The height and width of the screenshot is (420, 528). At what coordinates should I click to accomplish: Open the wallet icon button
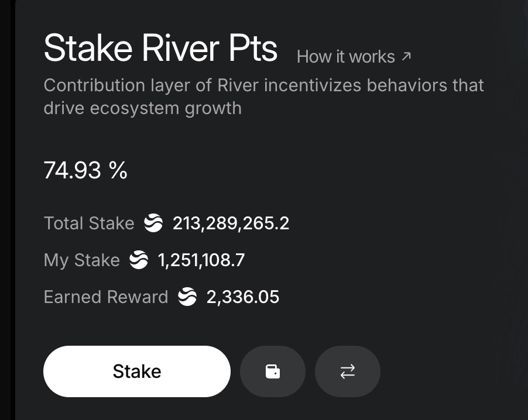click(x=273, y=371)
